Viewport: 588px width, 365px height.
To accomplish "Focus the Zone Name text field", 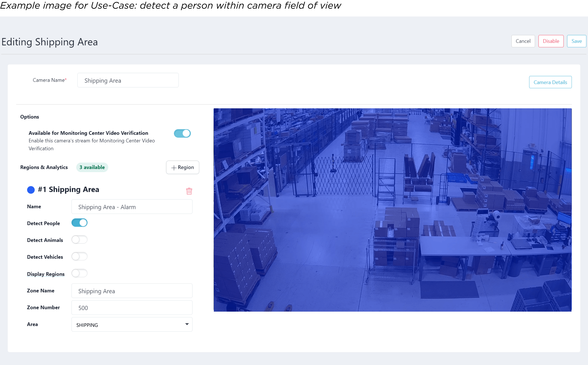I will 132,291.
